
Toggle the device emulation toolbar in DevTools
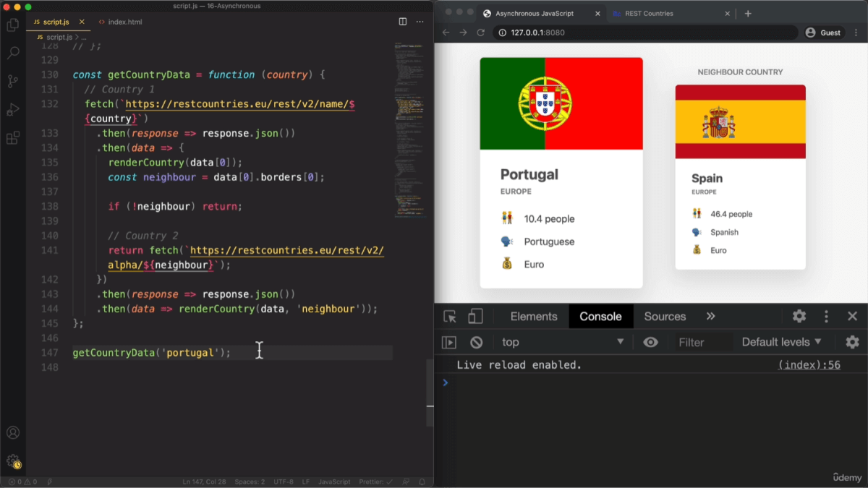click(475, 316)
